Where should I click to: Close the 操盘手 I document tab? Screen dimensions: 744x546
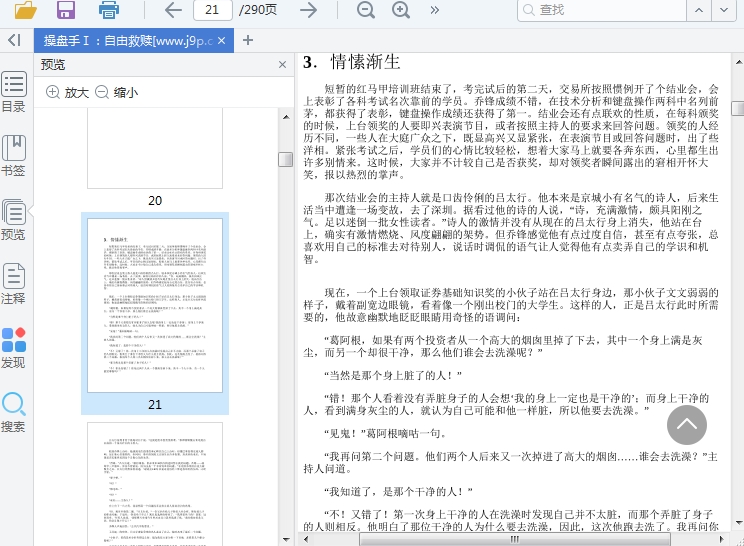pyautogui.click(x=222, y=41)
